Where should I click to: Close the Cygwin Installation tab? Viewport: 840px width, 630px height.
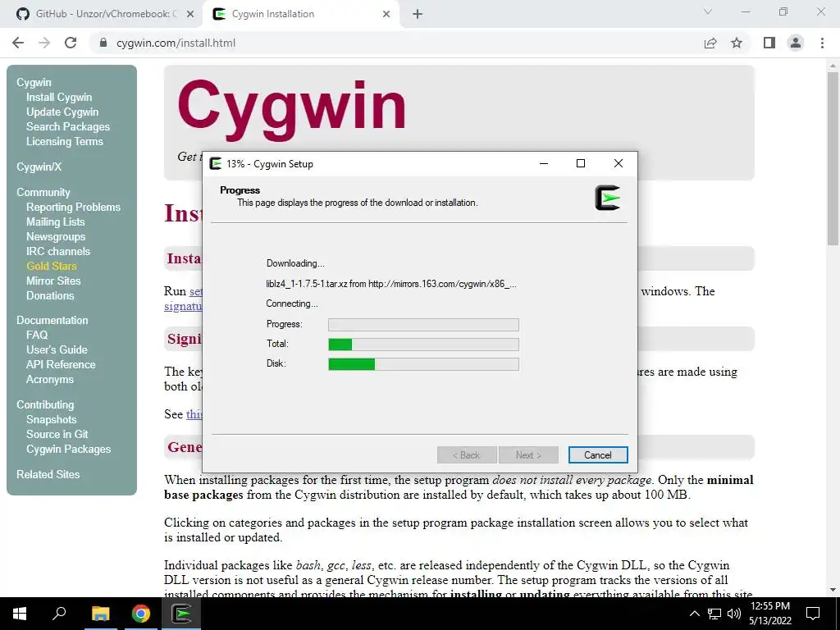coord(386,14)
